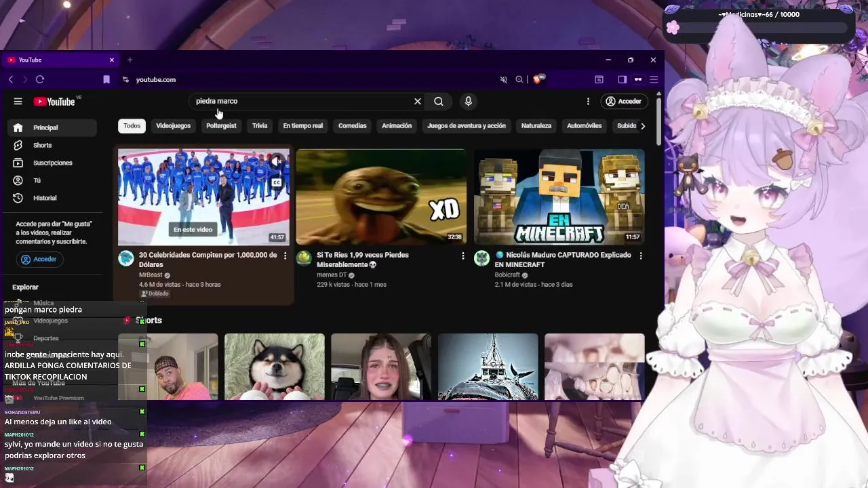Toggle captions CC on MrBeast preview
This screenshot has width=868, height=488.
[277, 183]
